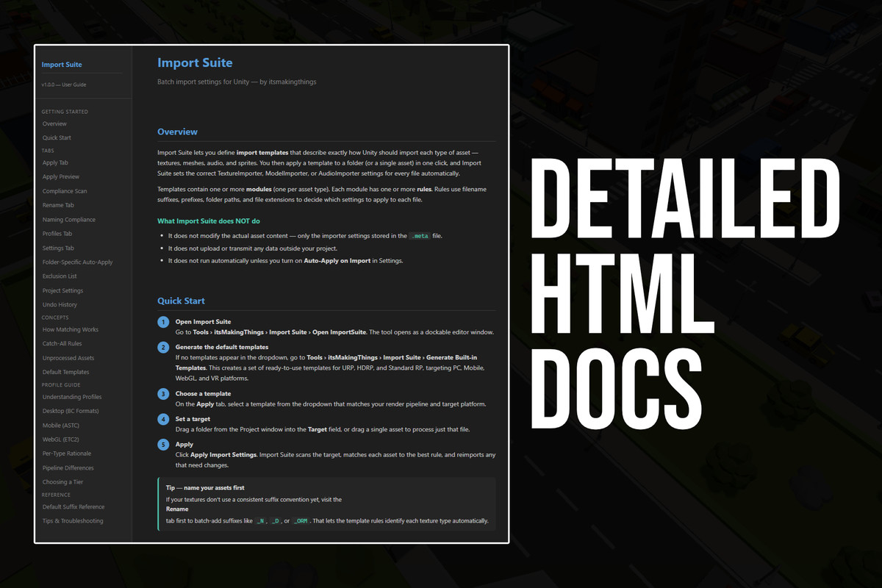The width and height of the screenshot is (882, 588).
Task: Click 'What Import Suite does NOT do' heading
Action: pyautogui.click(x=209, y=220)
